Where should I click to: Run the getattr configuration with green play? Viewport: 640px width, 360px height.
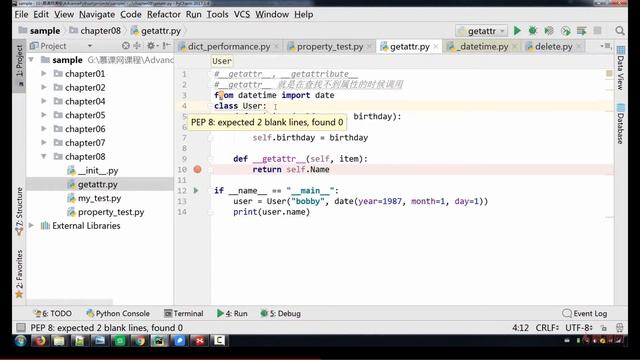point(517,31)
